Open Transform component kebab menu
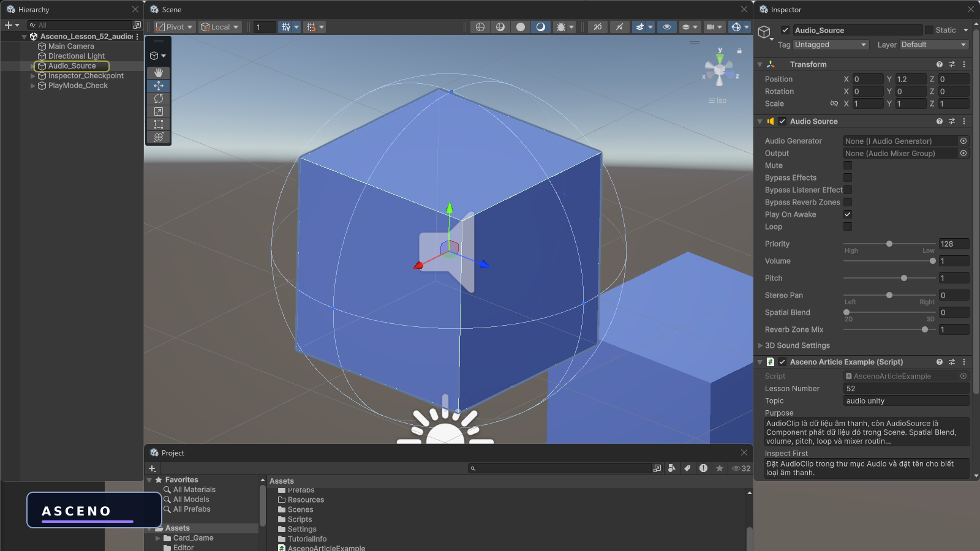980x551 pixels. click(964, 64)
